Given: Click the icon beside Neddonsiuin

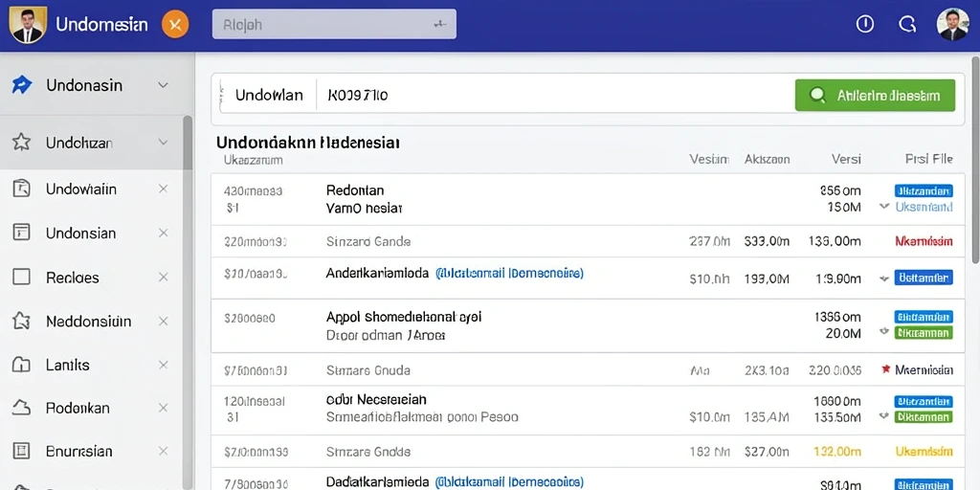Looking at the screenshot, I should coord(21,322).
